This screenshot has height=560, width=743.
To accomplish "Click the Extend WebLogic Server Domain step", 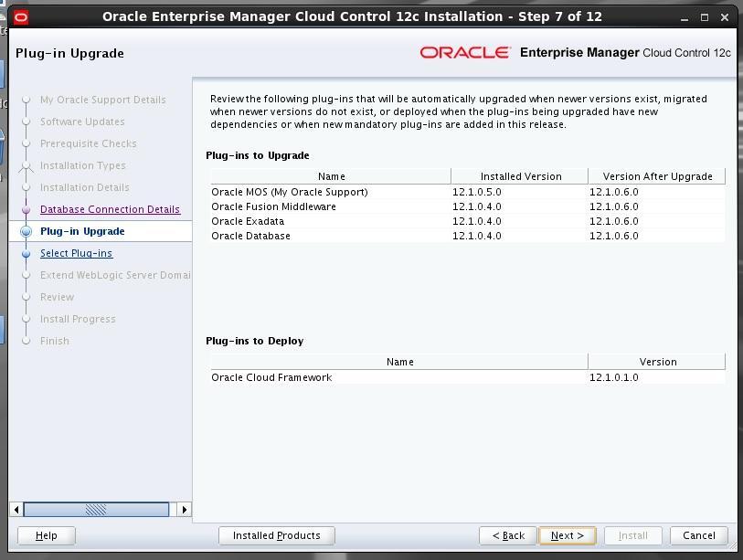I will (x=115, y=275).
